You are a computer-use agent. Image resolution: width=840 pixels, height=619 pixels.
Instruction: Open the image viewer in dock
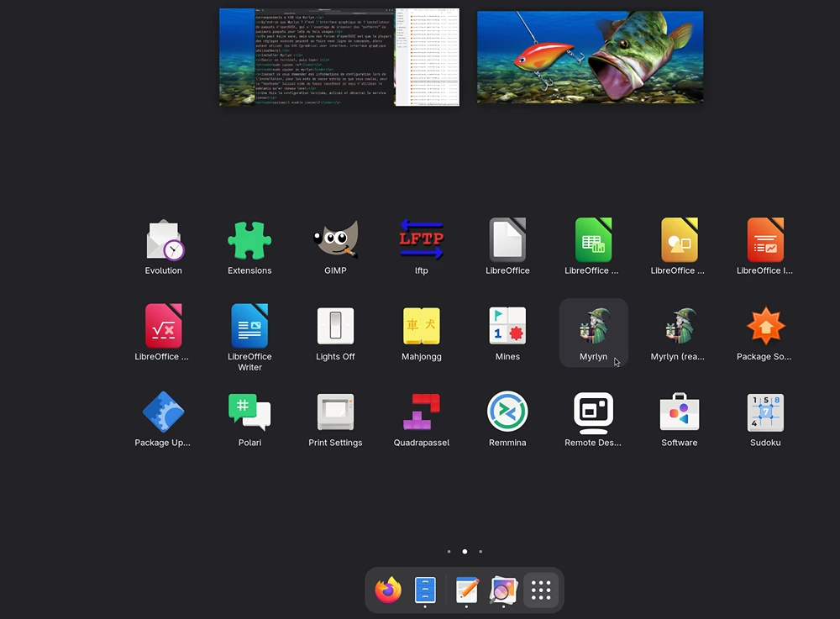[x=503, y=590]
